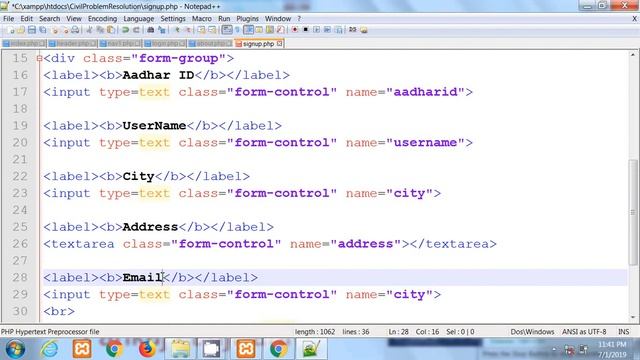
Task: Click the Copy toolbar icon
Action: [100, 30]
